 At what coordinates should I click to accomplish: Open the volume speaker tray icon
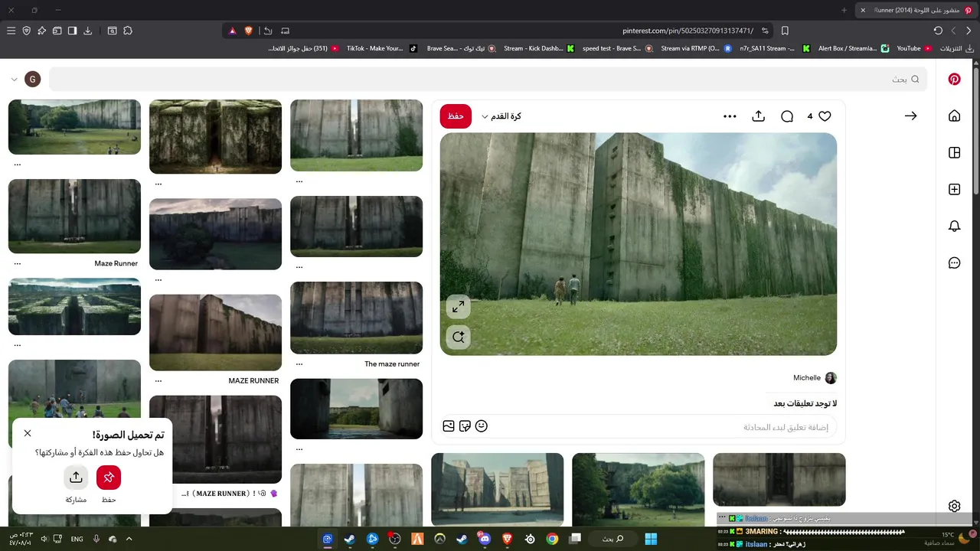(44, 539)
